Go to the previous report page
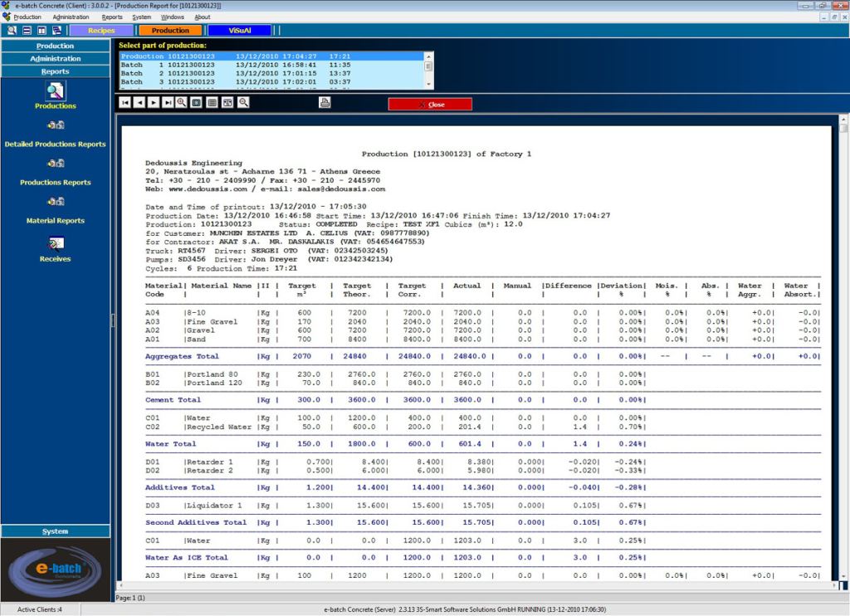The image size is (850, 616). coord(139,102)
